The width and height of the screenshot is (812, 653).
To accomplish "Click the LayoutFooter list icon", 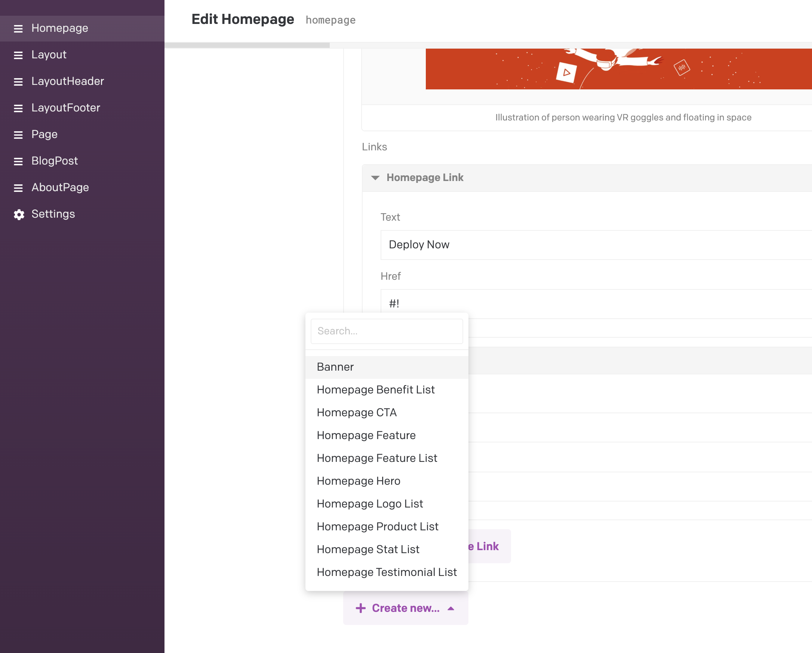I will point(18,108).
